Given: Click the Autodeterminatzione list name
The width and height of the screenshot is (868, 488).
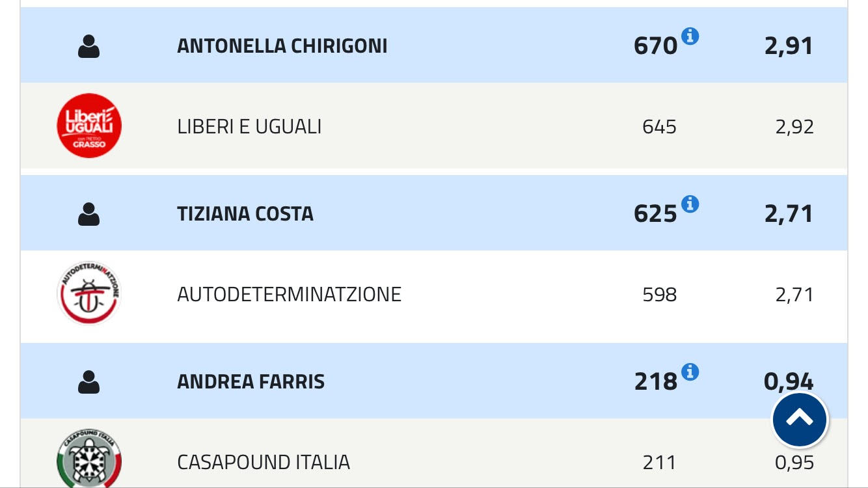Looking at the screenshot, I should pos(289,295).
